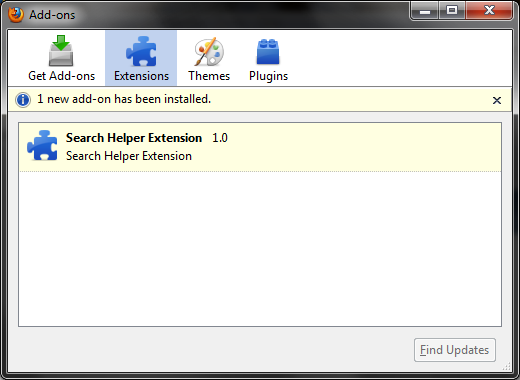The height and width of the screenshot is (380, 520).
Task: Dismiss the add-on installed notification
Action: coord(497,100)
